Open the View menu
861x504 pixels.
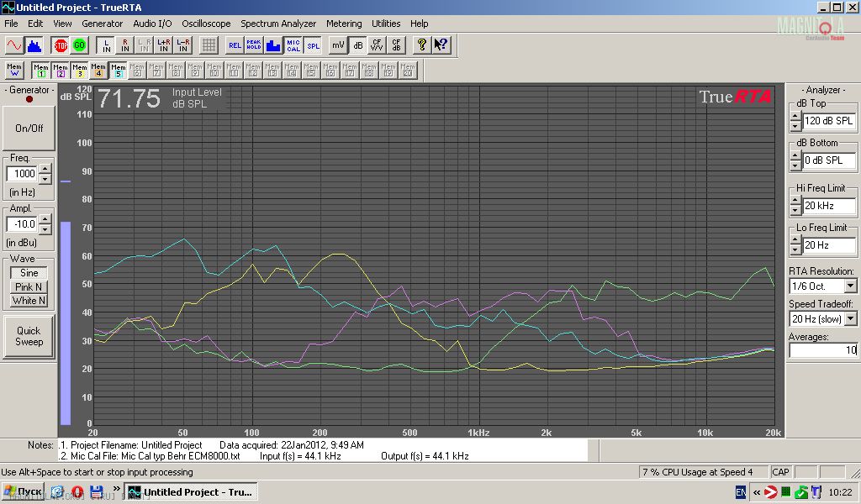(x=62, y=24)
